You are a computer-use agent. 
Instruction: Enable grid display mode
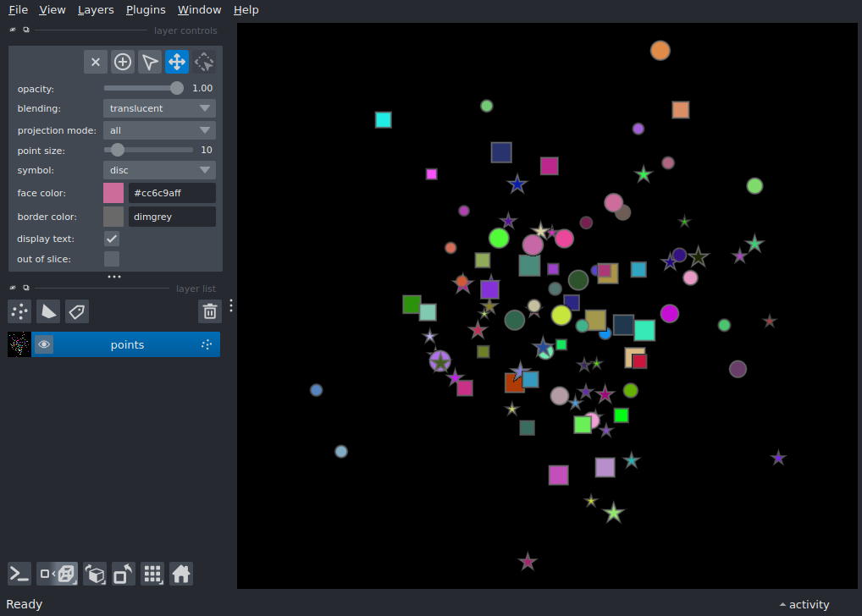[x=152, y=574]
